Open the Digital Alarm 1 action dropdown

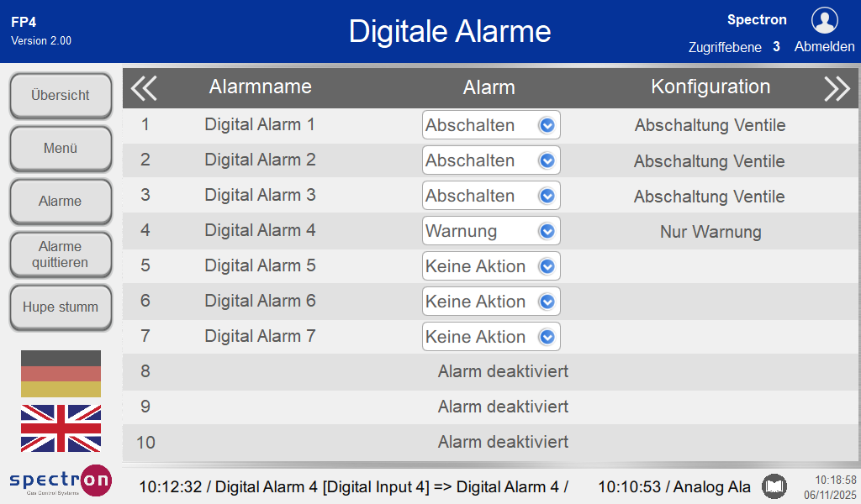(491, 125)
